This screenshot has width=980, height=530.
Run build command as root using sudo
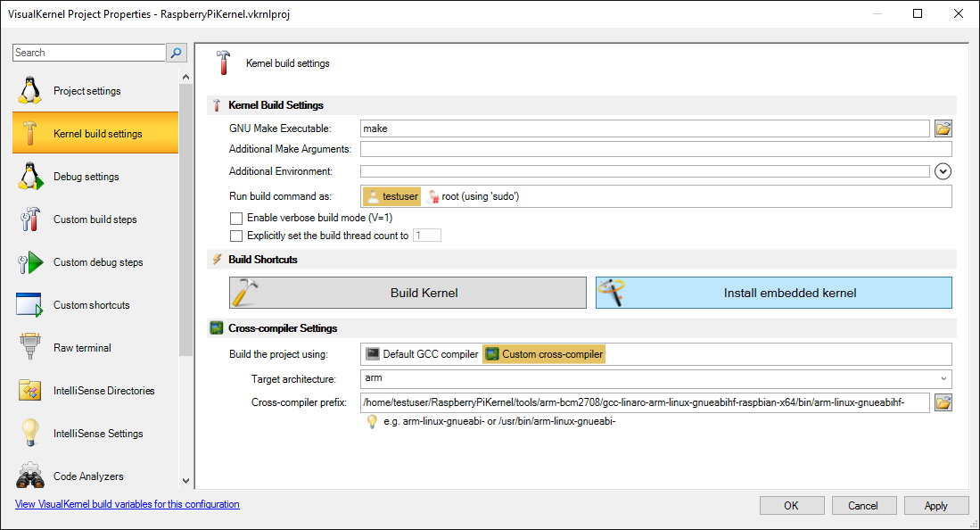(x=473, y=196)
